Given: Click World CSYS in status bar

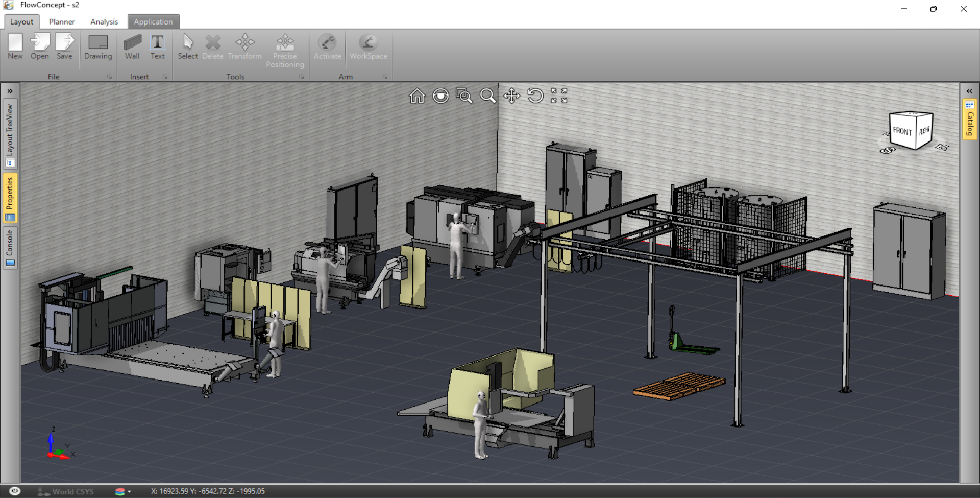Looking at the screenshot, I should [x=65, y=491].
